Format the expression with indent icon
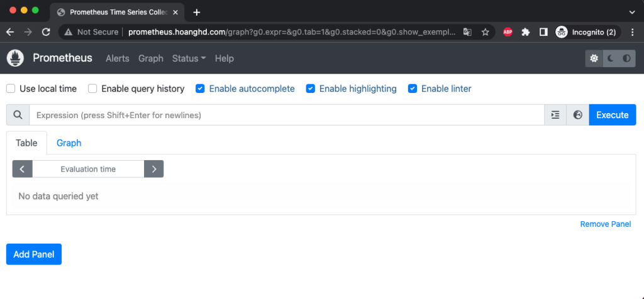 pyautogui.click(x=555, y=115)
